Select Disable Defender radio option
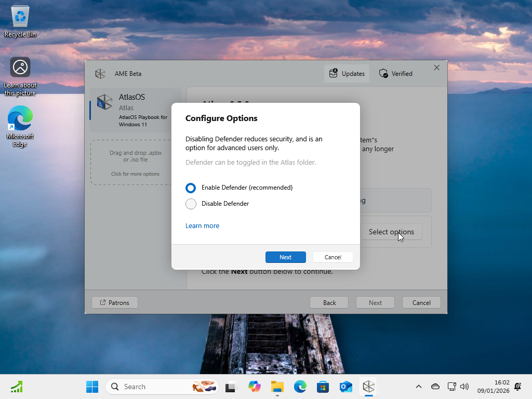Image resolution: width=532 pixels, height=399 pixels. (191, 204)
